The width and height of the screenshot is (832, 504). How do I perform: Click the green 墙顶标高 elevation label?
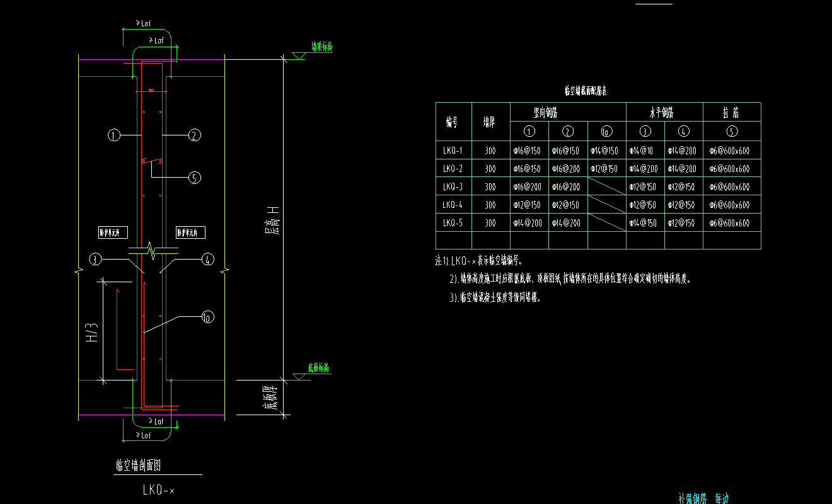pos(321,47)
